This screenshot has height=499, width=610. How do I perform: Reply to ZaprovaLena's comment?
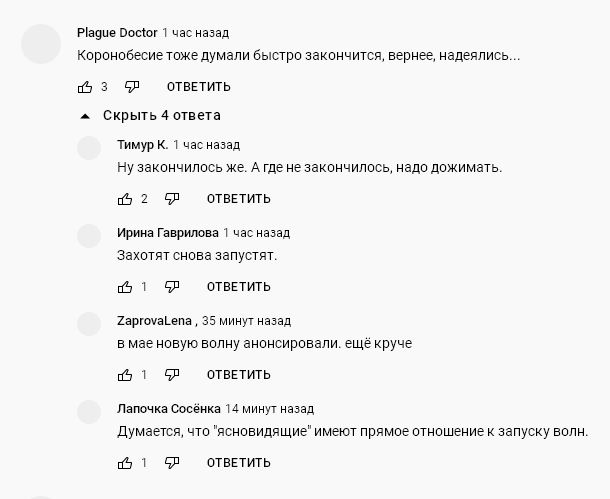pyautogui.click(x=238, y=375)
